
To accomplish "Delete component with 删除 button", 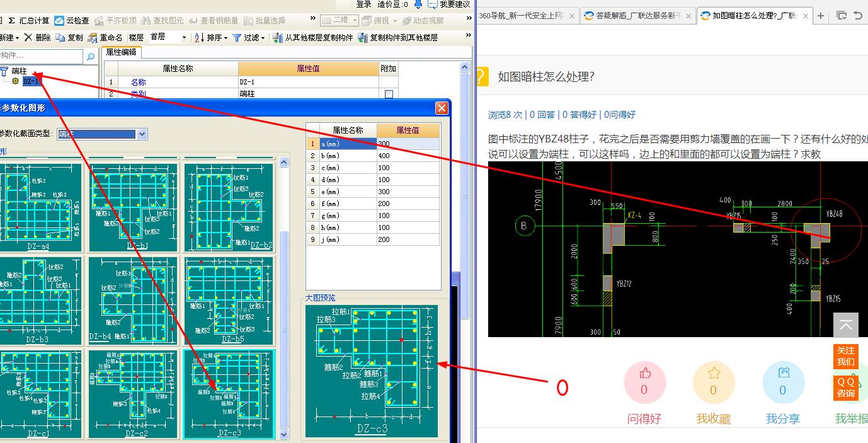I will 38,38.
